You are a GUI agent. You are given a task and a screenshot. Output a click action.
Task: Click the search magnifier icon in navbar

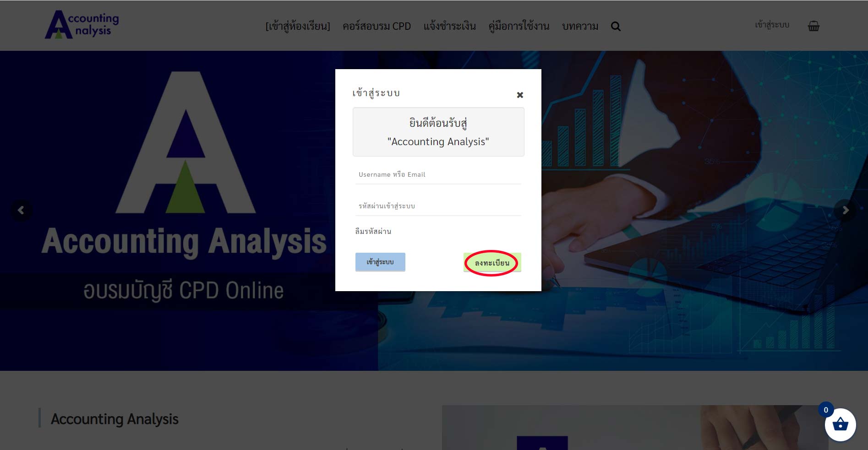coord(616,27)
